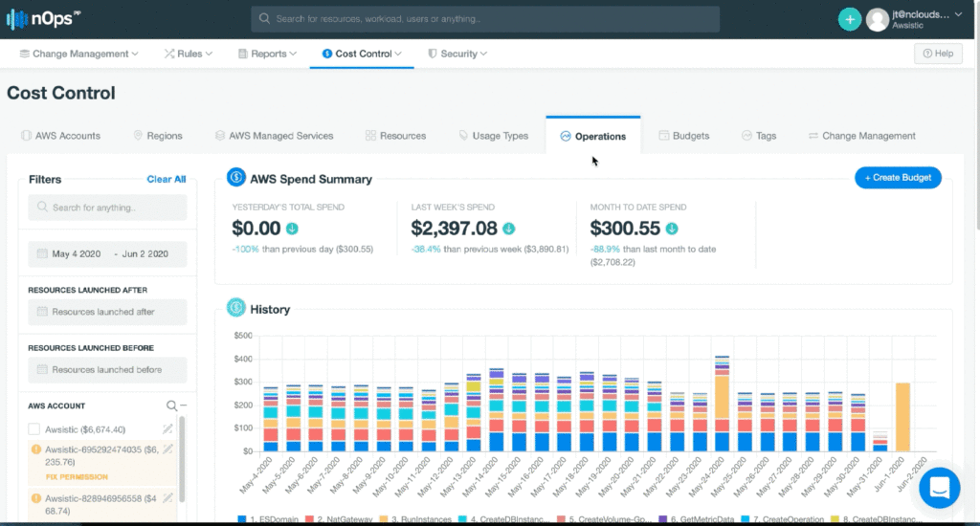Switch to the Operations tab

tap(593, 136)
